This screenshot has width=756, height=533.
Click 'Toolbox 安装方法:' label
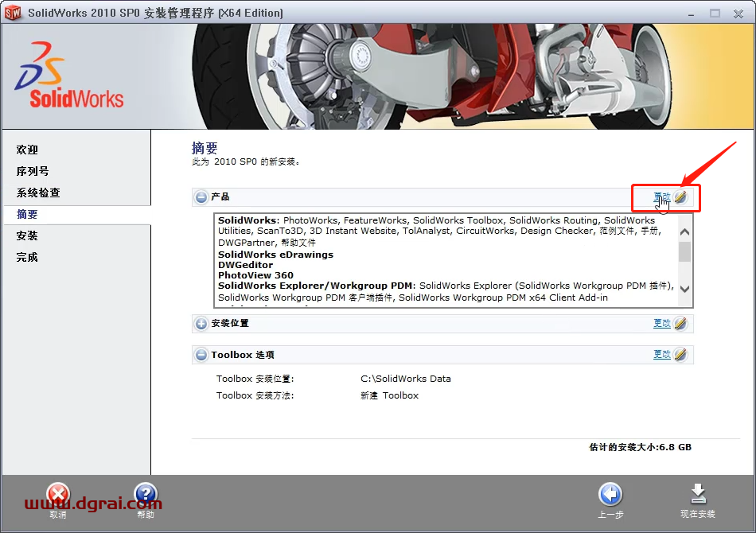pos(255,395)
